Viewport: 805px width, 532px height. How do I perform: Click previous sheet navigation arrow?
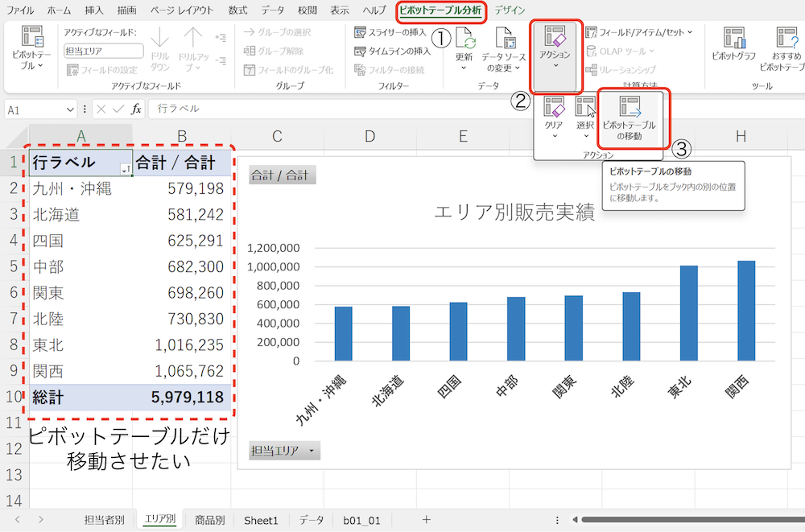coord(18,520)
